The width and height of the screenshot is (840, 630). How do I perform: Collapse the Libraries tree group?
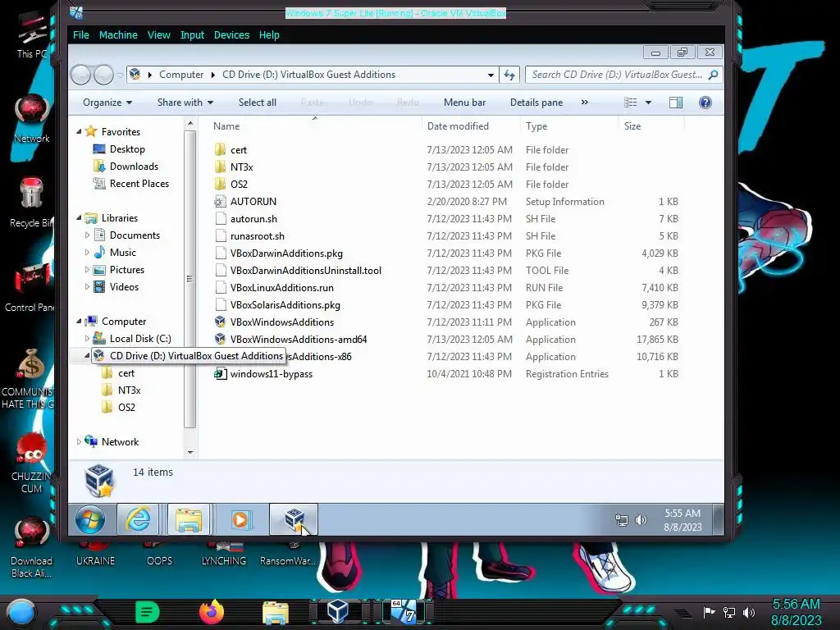tap(80, 217)
